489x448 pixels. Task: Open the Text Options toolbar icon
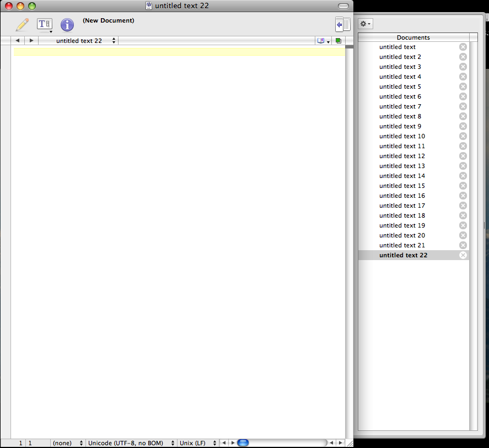(x=45, y=25)
